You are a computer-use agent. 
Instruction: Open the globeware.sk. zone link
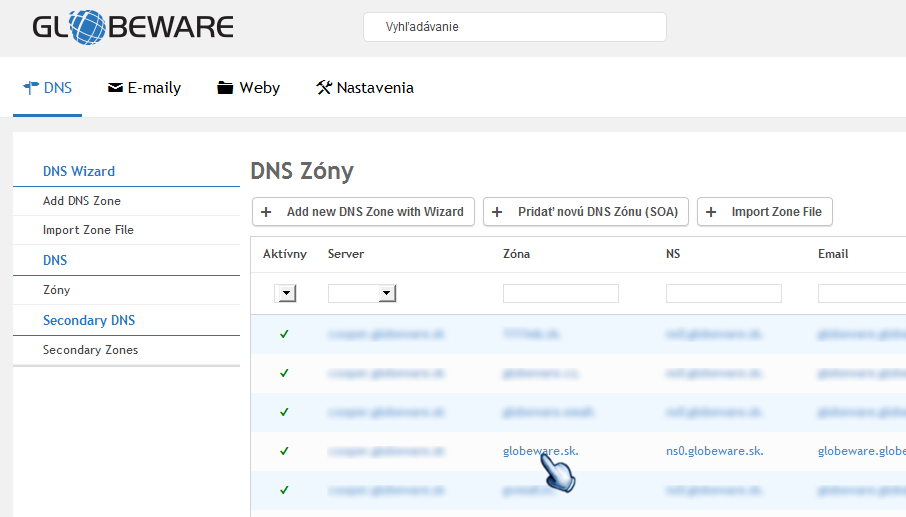pos(540,451)
